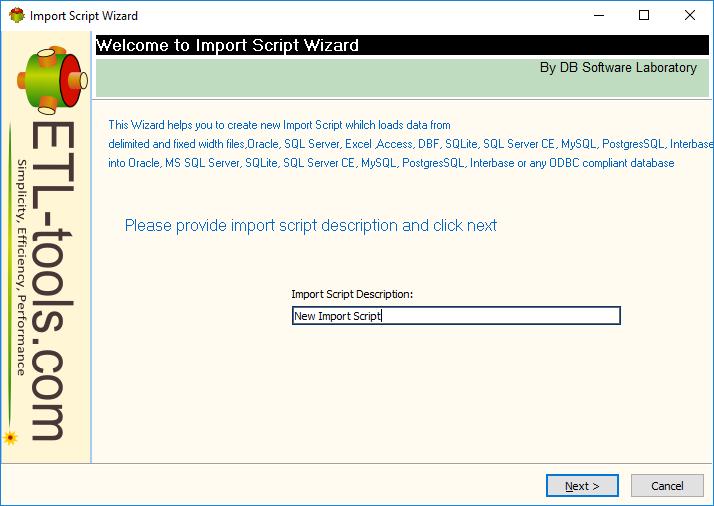The image size is (714, 506).
Task: Click the wizard app icon in title bar
Action: tap(17, 15)
